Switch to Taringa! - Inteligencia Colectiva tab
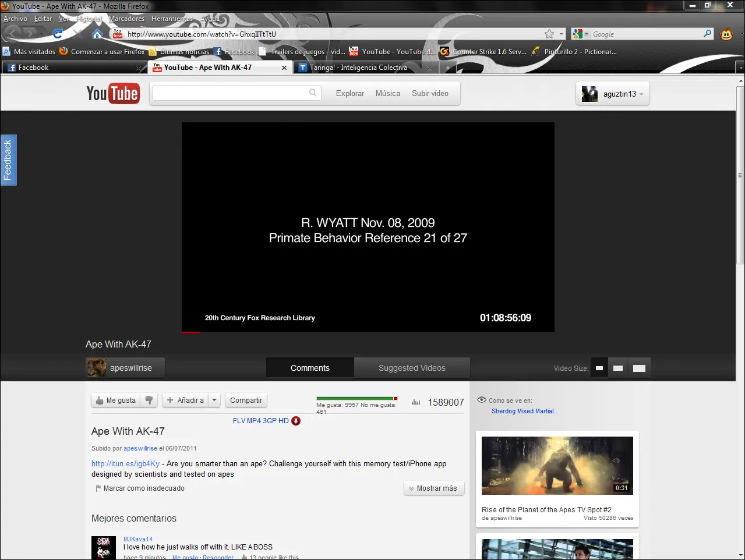This screenshot has height=560, width=745. click(x=365, y=68)
